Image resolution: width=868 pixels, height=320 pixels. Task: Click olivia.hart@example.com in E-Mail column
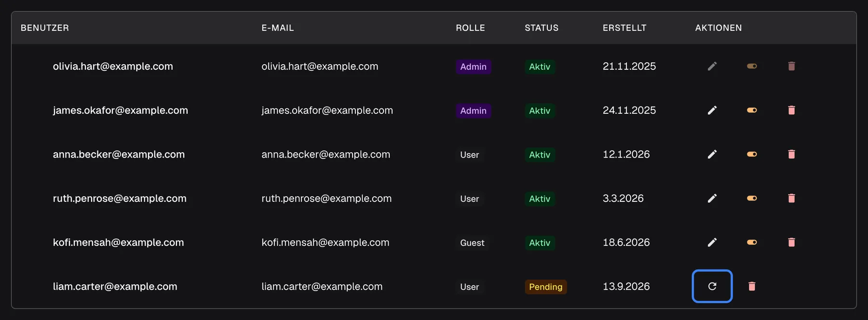coord(320,67)
